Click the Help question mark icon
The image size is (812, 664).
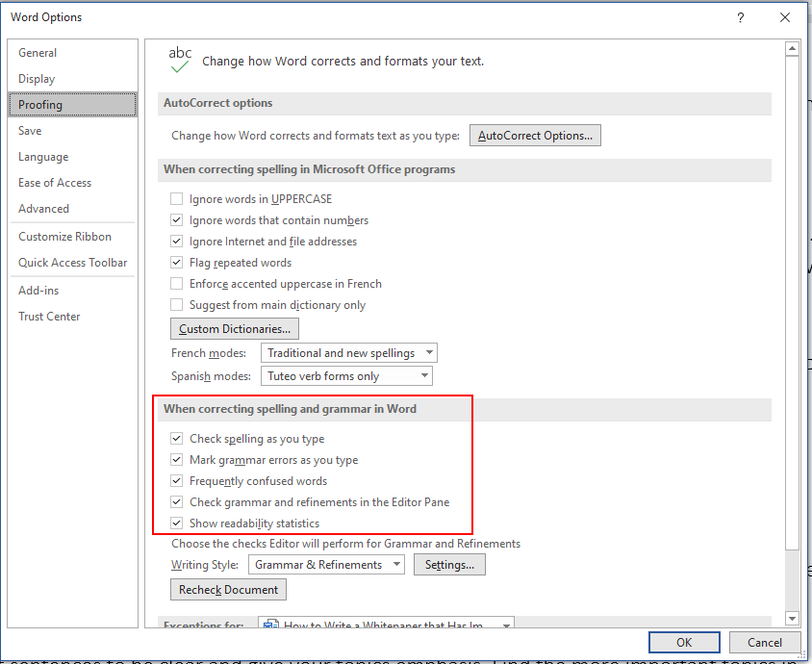point(741,17)
